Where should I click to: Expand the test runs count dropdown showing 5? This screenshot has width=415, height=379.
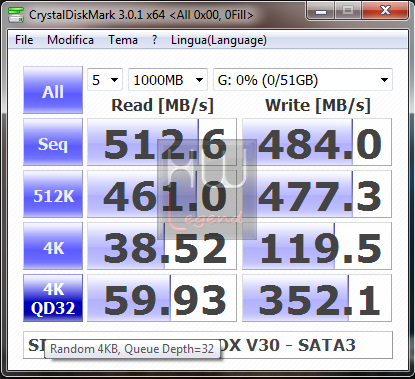105,80
